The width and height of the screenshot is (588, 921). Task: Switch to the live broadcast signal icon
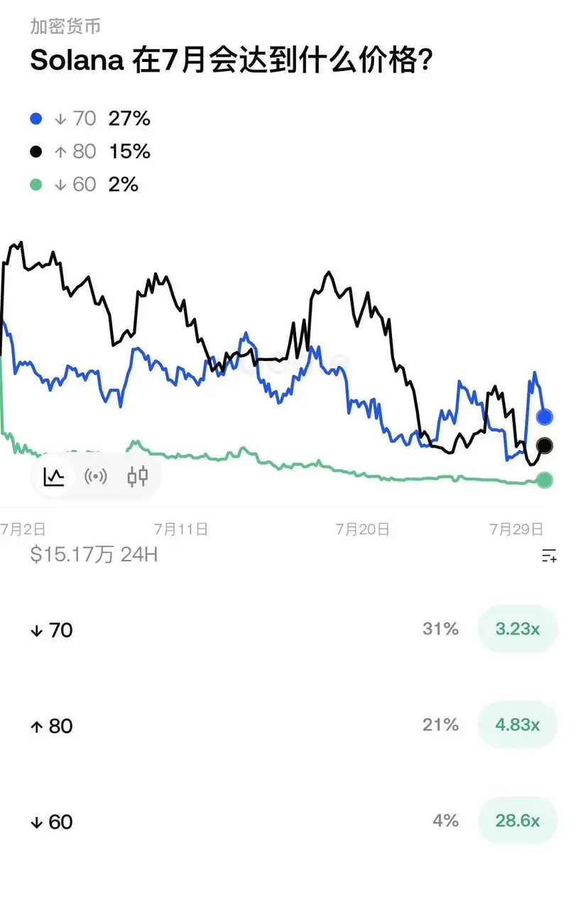96,476
